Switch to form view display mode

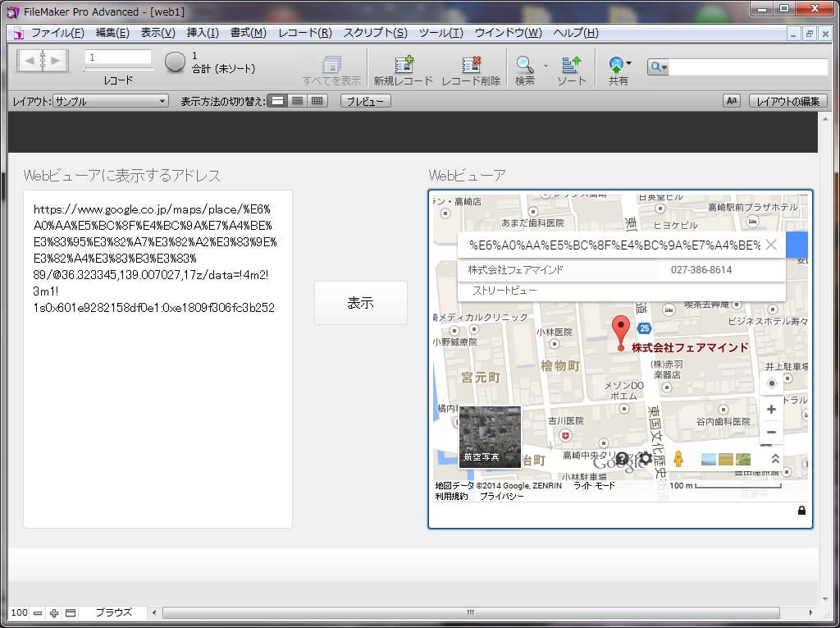tap(278, 101)
